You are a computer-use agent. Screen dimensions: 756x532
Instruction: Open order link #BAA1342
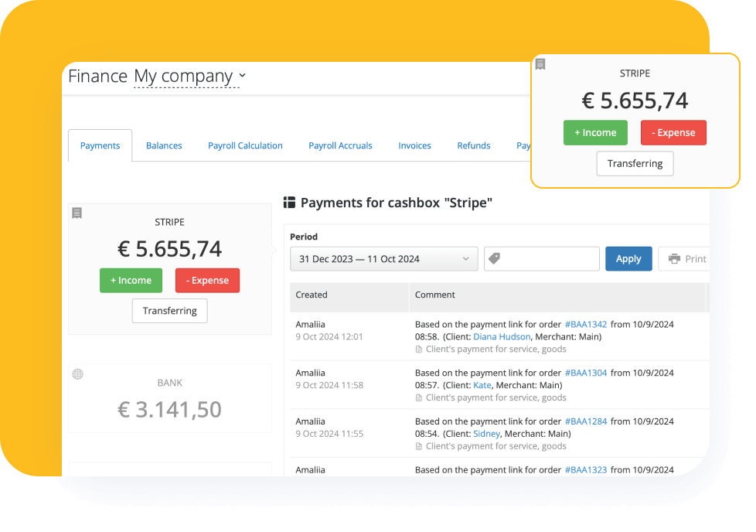584,324
